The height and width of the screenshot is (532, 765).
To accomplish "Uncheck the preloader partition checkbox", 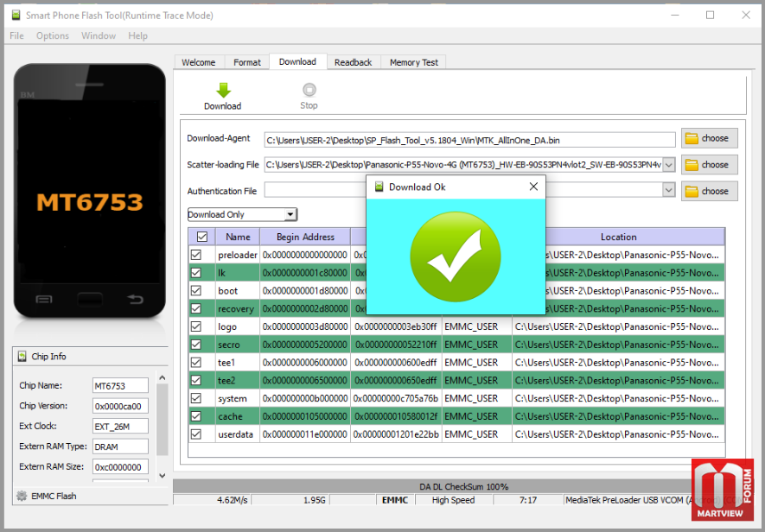I will [196, 255].
